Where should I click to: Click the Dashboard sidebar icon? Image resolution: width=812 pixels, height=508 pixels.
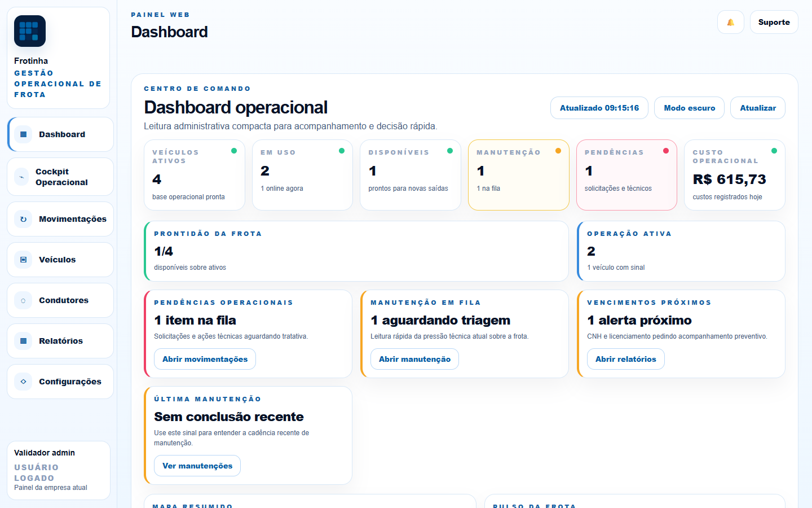23,134
